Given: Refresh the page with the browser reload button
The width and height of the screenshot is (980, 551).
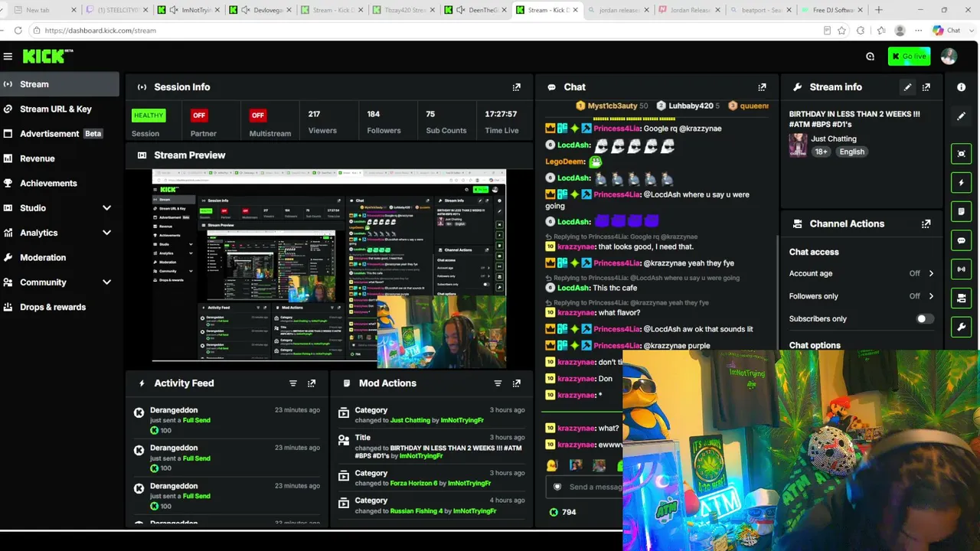Looking at the screenshot, I should [18, 31].
